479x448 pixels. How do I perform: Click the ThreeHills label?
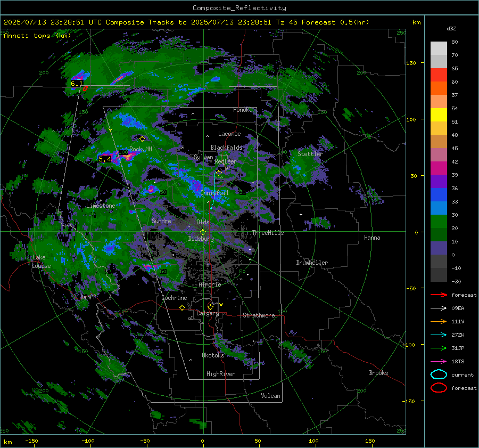click(268, 233)
